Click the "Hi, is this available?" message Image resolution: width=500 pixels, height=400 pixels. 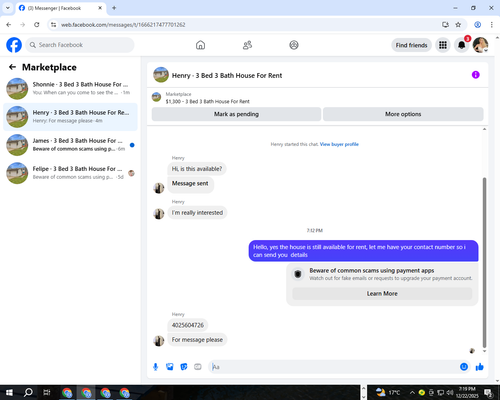[197, 169]
